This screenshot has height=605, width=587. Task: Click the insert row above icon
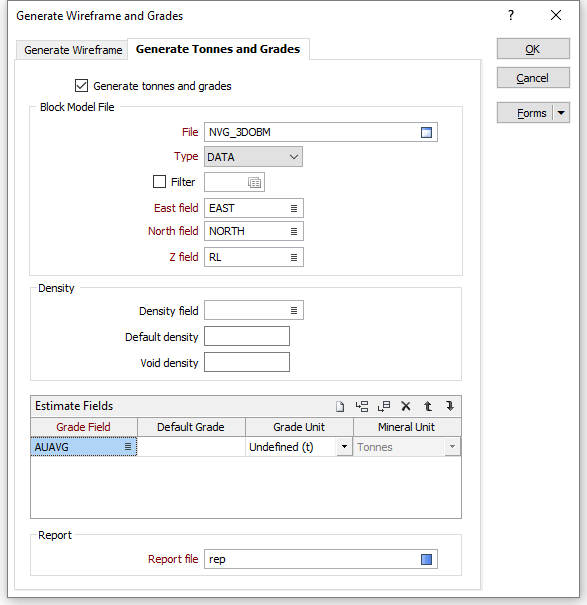click(362, 406)
